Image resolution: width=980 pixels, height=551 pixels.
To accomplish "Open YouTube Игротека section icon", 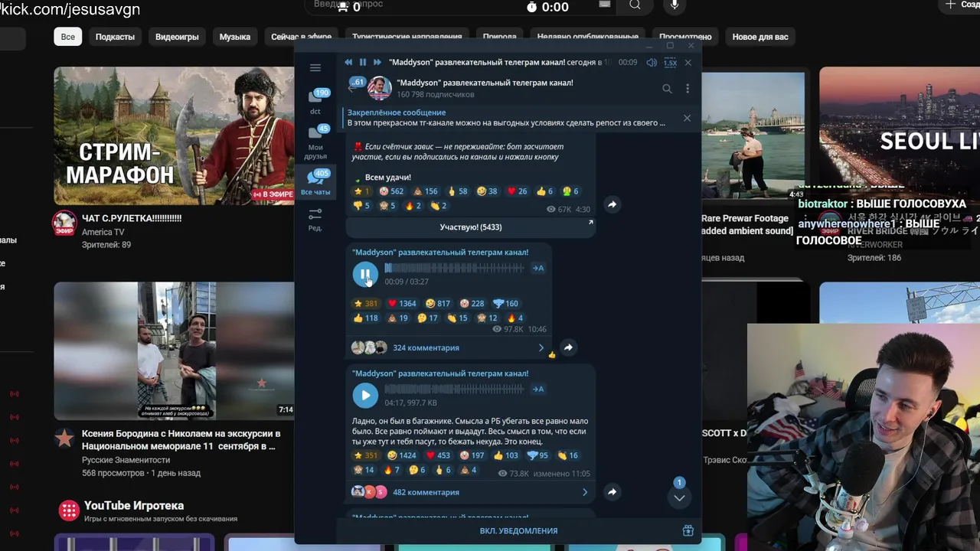I will pos(69,510).
